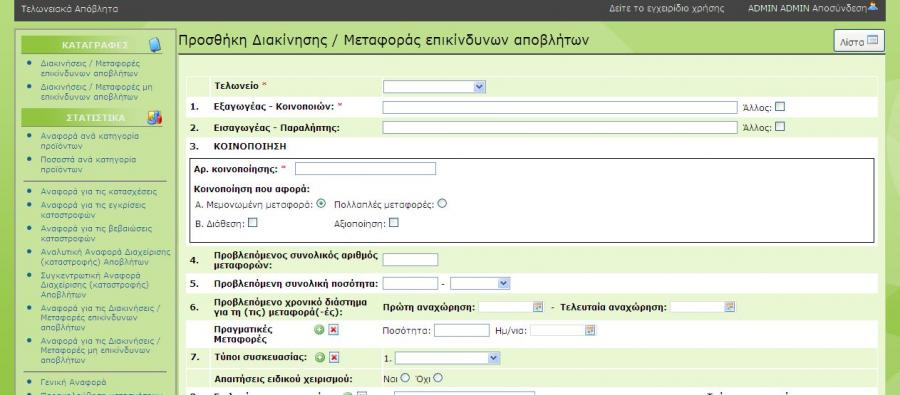Select the Πολλαπλές μεταφορές radio button
This screenshot has width=900, height=395.
[x=442, y=203]
